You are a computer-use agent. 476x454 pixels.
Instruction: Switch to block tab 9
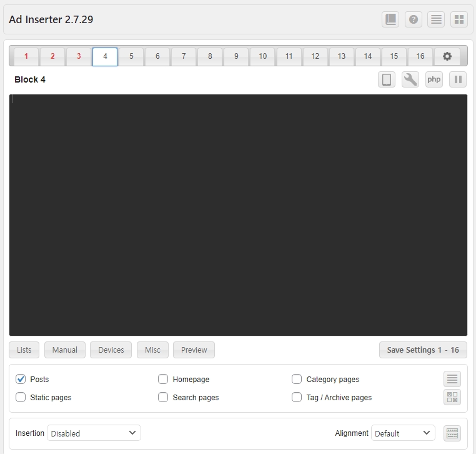coord(236,56)
